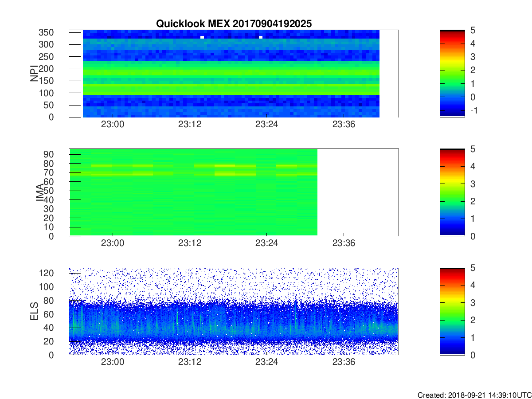The image size is (532, 399).
Task: Click the 1 label on ELS colorbar
Action: click(x=473, y=337)
